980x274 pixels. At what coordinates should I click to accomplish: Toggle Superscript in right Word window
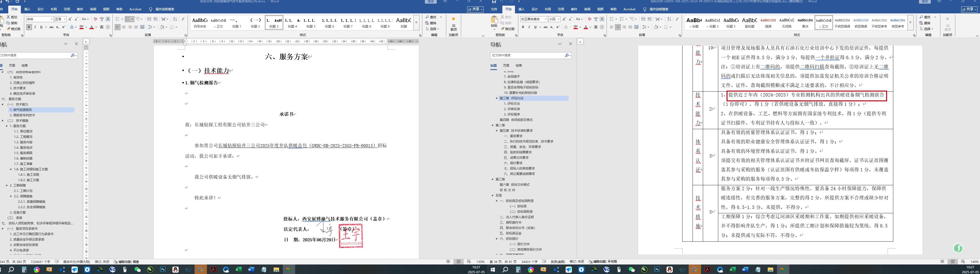[558, 27]
